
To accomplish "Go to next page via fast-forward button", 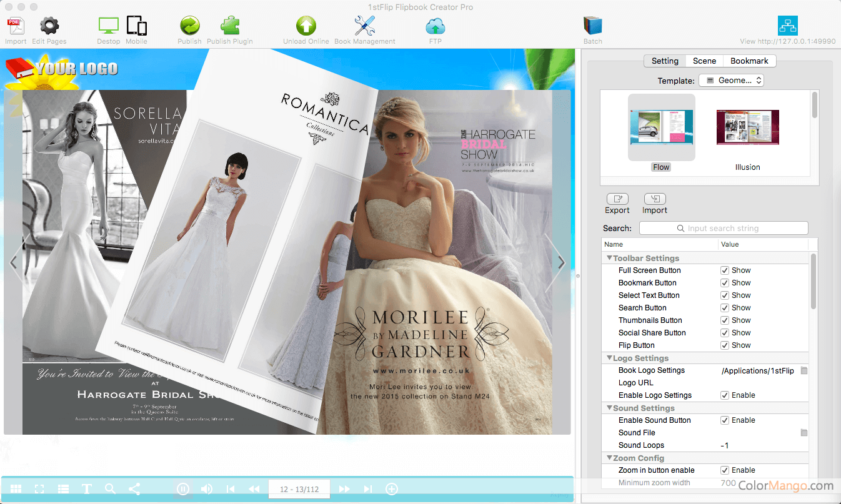I will (x=344, y=489).
